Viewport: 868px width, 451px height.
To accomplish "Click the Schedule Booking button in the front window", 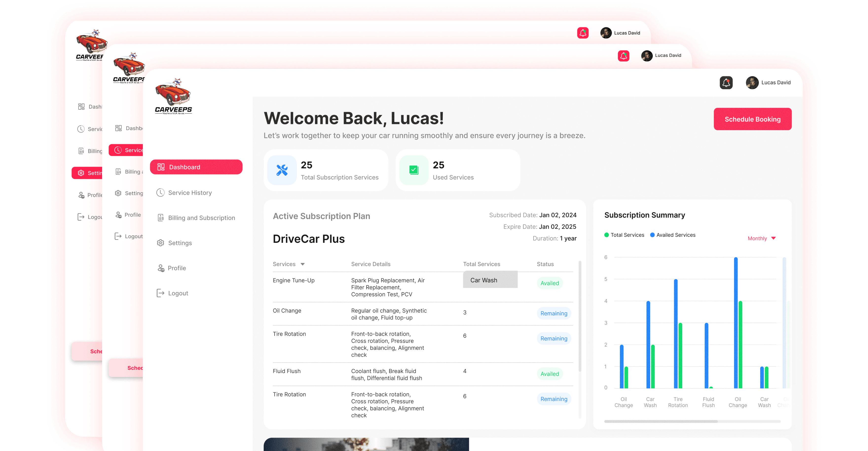I will (752, 119).
